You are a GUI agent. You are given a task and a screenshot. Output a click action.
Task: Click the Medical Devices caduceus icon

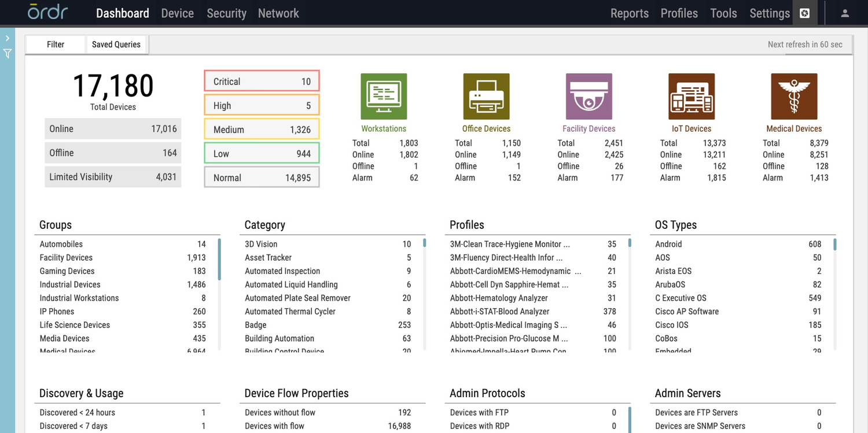[793, 96]
